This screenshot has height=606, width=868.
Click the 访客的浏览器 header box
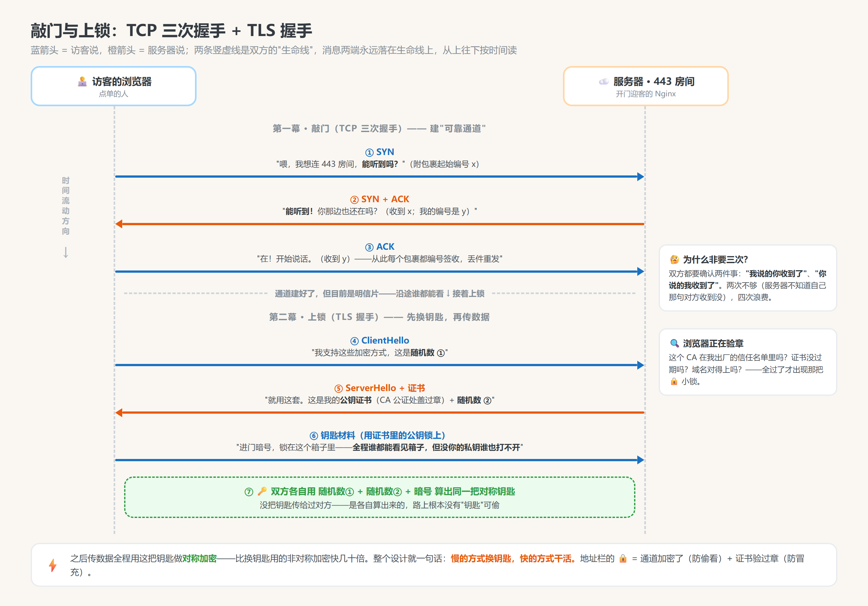(113, 86)
